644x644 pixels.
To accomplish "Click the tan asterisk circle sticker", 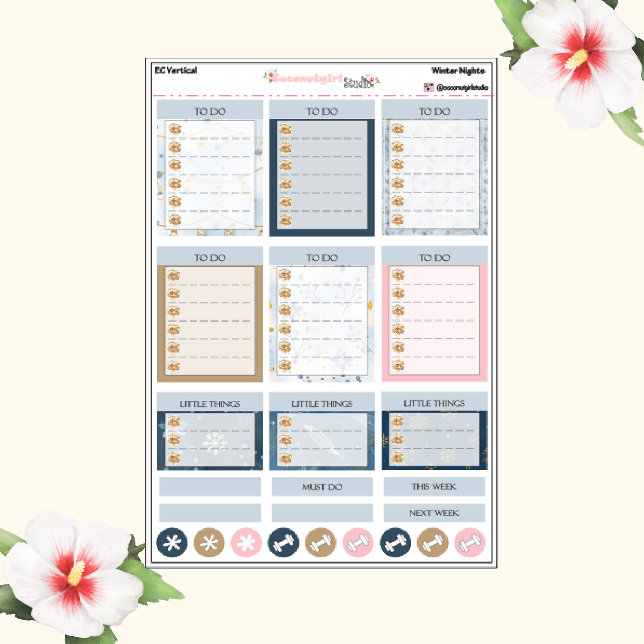I will (209, 543).
